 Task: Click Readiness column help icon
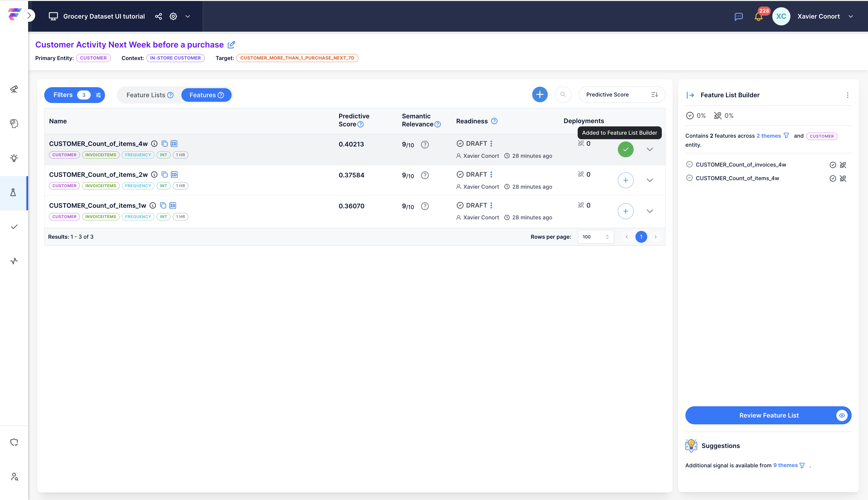tap(494, 121)
